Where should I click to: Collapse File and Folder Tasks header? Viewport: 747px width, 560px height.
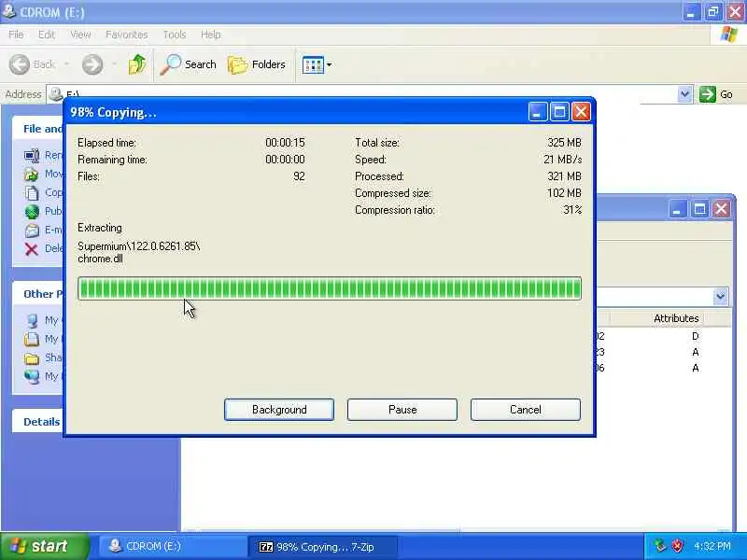(38, 129)
